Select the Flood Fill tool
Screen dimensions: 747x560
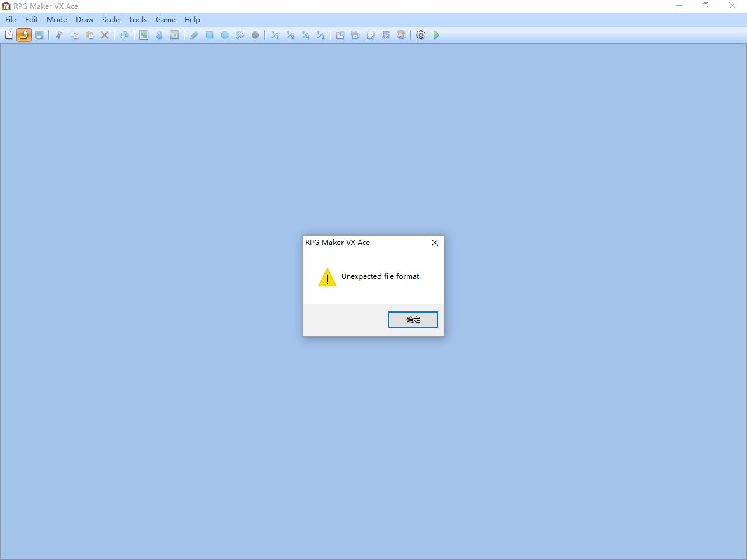[240, 35]
